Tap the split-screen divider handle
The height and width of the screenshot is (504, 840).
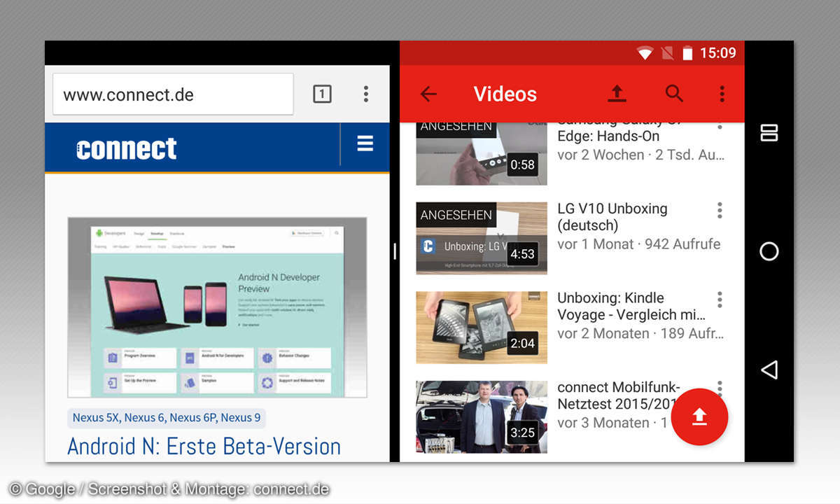click(395, 251)
